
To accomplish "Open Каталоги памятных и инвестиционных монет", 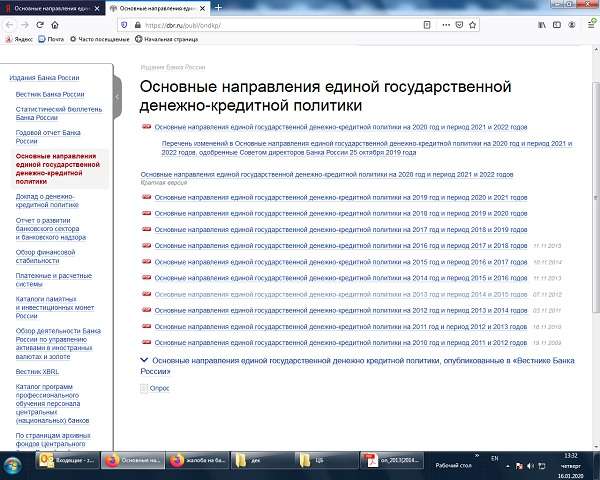I will click(55, 307).
